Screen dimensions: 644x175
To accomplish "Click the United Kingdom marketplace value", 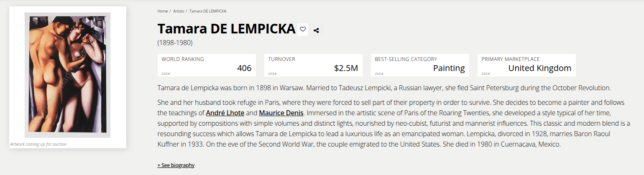I will 539,68.
